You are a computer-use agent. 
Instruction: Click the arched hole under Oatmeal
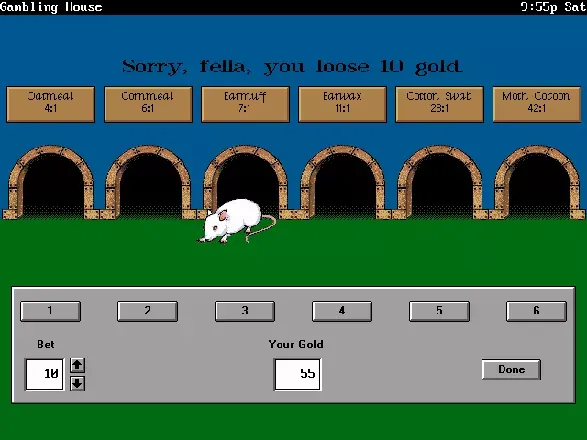(x=52, y=183)
